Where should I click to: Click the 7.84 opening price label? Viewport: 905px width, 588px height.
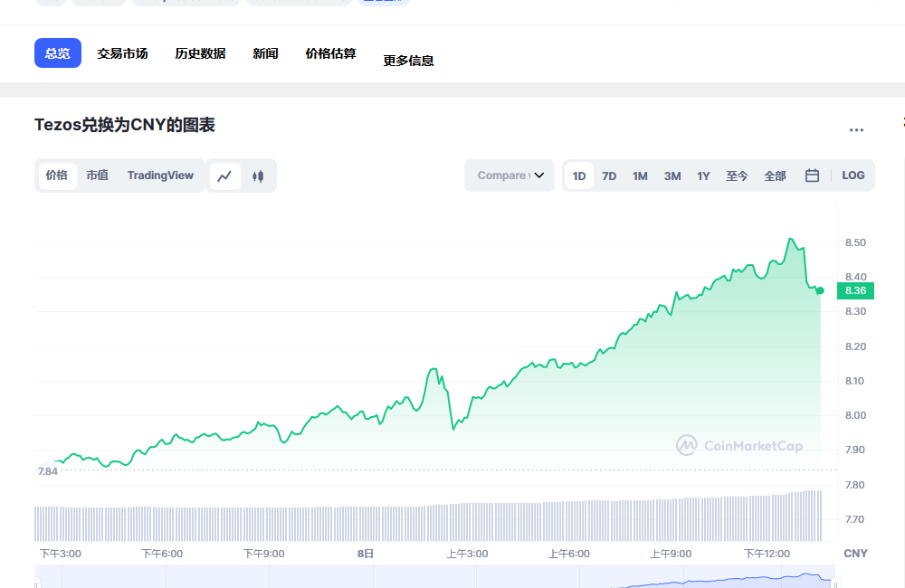48,471
